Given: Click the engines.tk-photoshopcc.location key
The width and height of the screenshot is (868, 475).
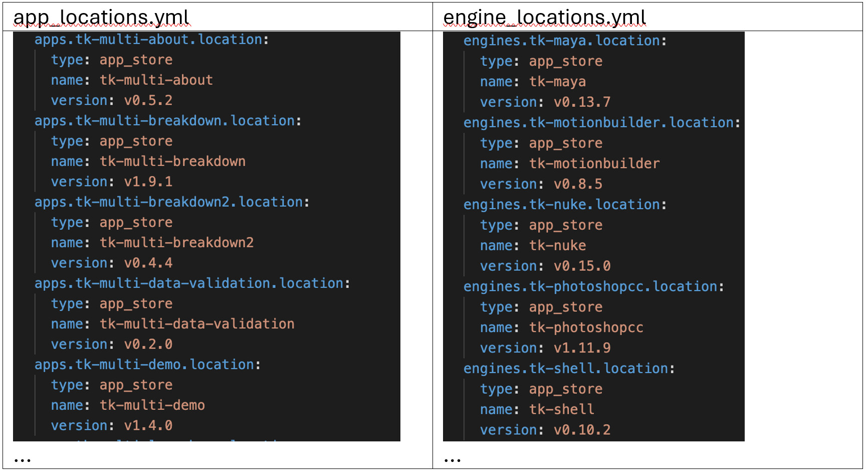Looking at the screenshot, I should [593, 287].
